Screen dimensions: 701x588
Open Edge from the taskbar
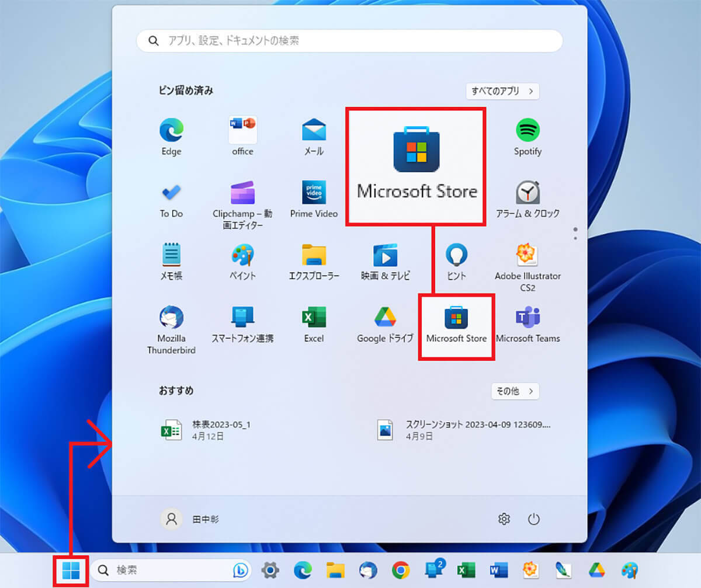pos(302,570)
